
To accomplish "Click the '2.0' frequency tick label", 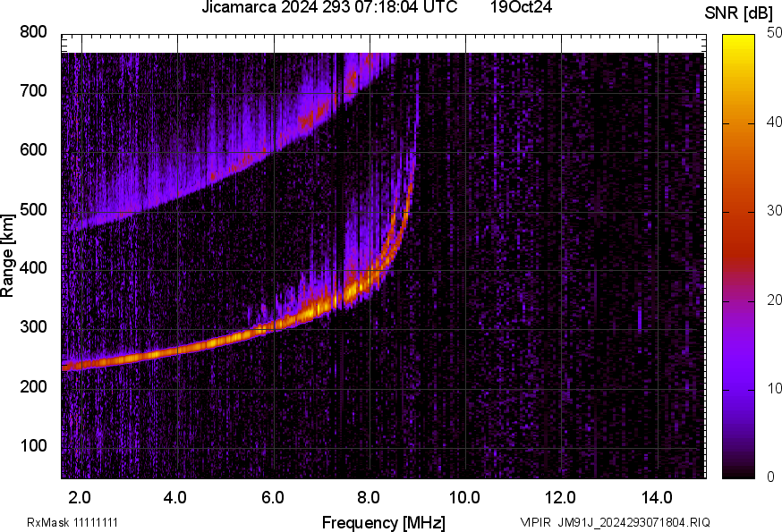I will [x=80, y=498].
